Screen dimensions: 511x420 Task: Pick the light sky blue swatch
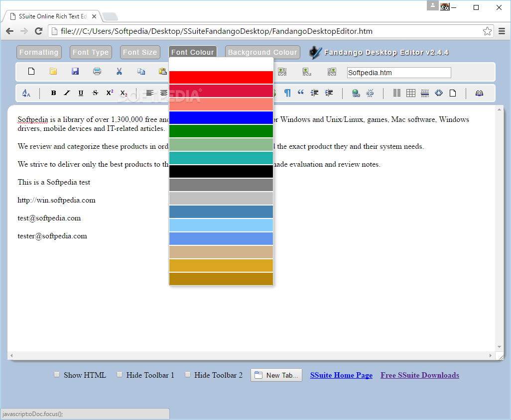[x=221, y=225]
